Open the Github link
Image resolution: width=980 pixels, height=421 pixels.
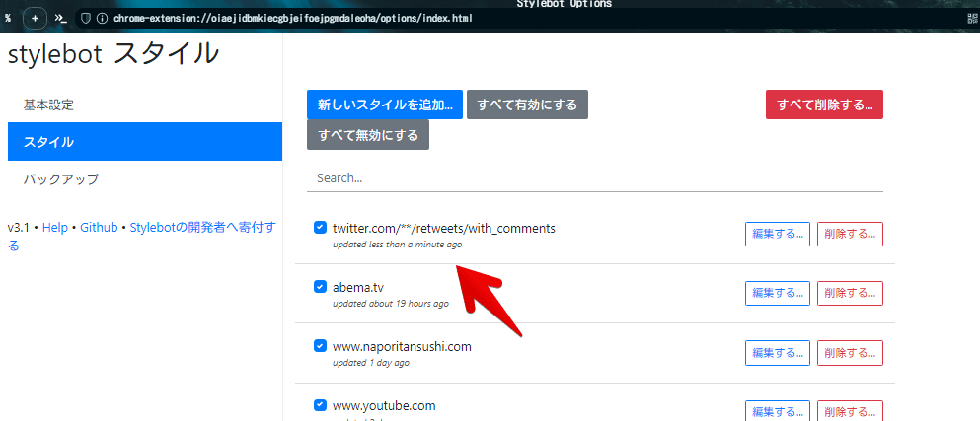[99, 228]
